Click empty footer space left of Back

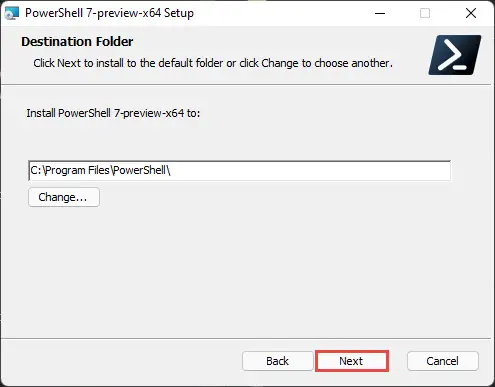[x=120, y=361]
